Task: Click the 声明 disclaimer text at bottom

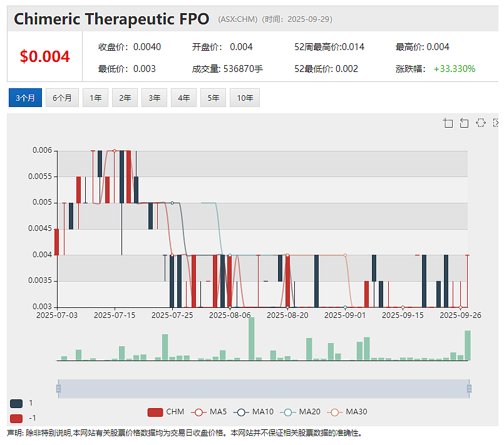Action: pos(185,433)
